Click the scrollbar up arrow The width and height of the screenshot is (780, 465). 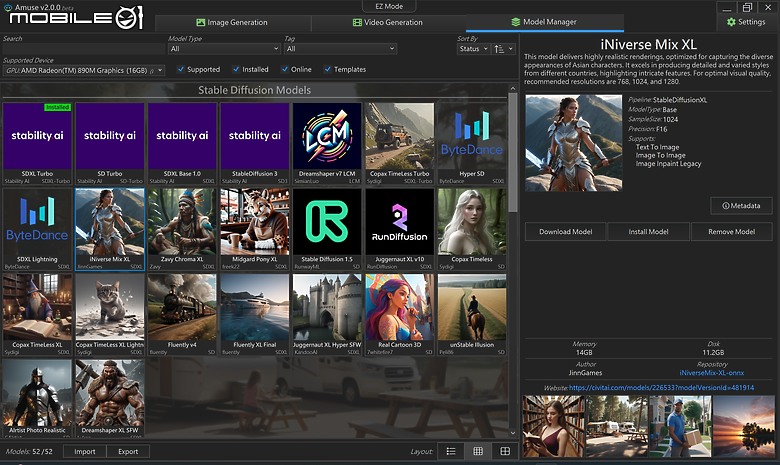(x=513, y=89)
